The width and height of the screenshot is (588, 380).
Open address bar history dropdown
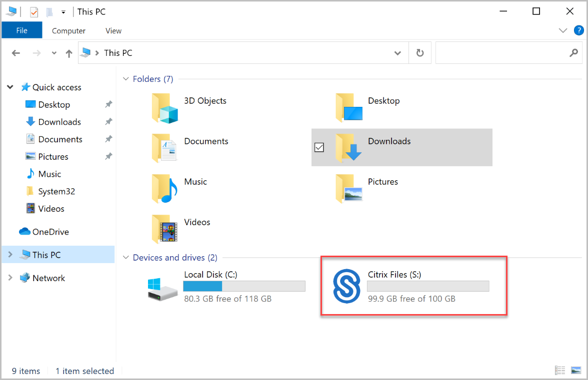click(x=397, y=53)
